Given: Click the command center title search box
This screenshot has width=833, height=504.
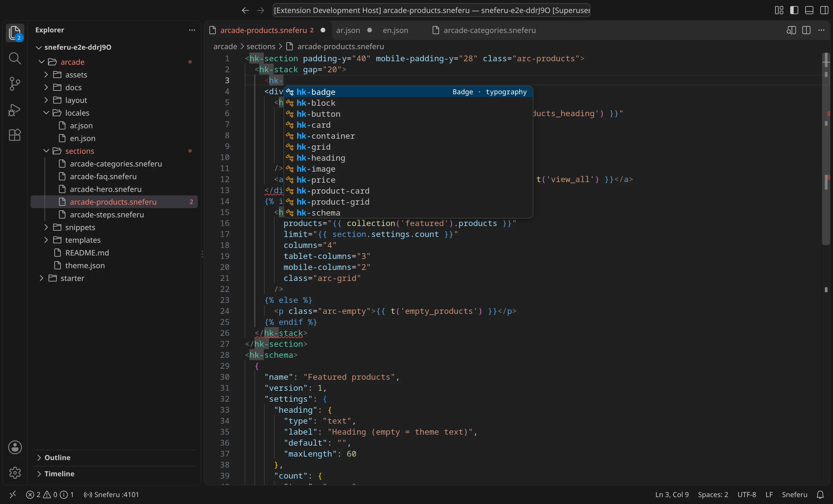Looking at the screenshot, I should 431,10.
